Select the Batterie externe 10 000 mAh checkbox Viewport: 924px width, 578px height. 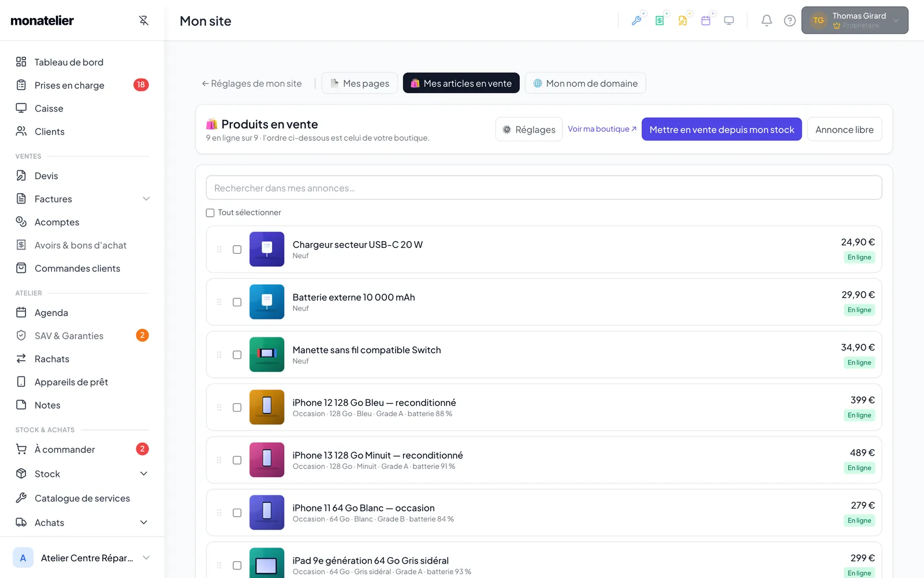pyautogui.click(x=237, y=302)
